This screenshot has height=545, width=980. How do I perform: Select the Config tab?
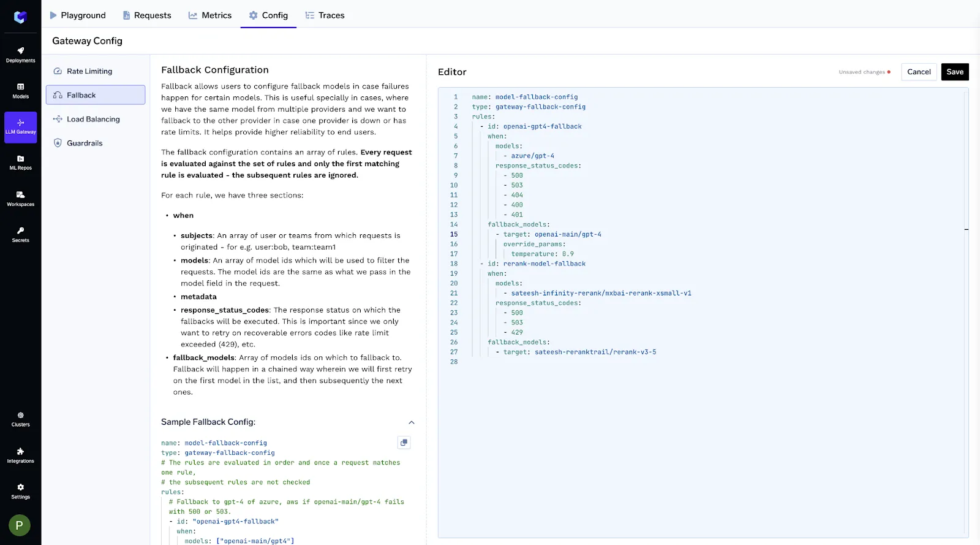[268, 15]
